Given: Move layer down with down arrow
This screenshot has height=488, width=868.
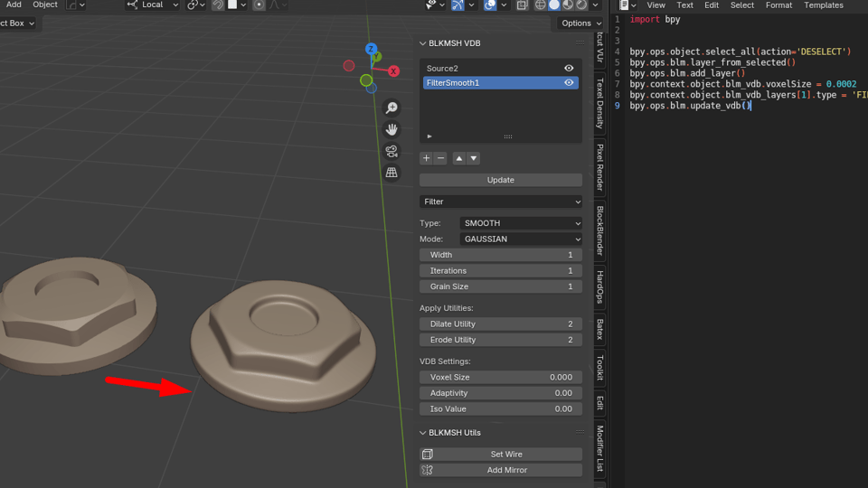Looking at the screenshot, I should click(x=473, y=158).
